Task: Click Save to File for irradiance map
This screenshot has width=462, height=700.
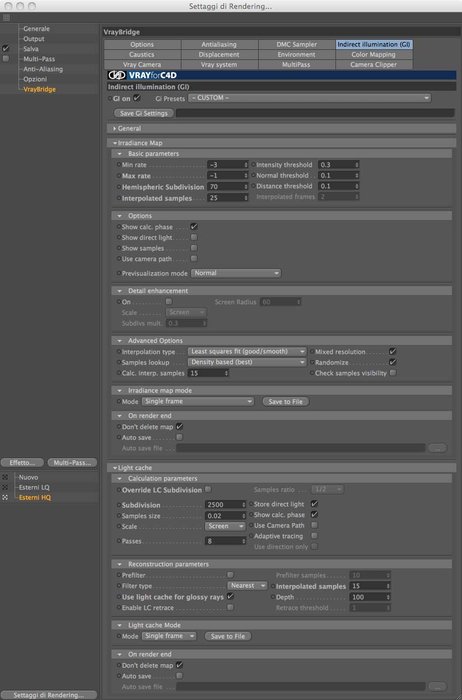Action: click(286, 401)
